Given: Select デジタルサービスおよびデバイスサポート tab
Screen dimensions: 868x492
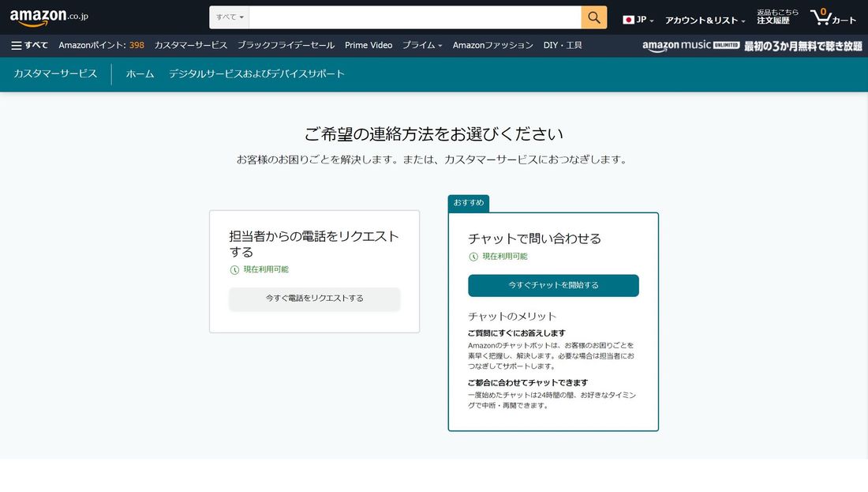Looking at the screenshot, I should point(256,73).
